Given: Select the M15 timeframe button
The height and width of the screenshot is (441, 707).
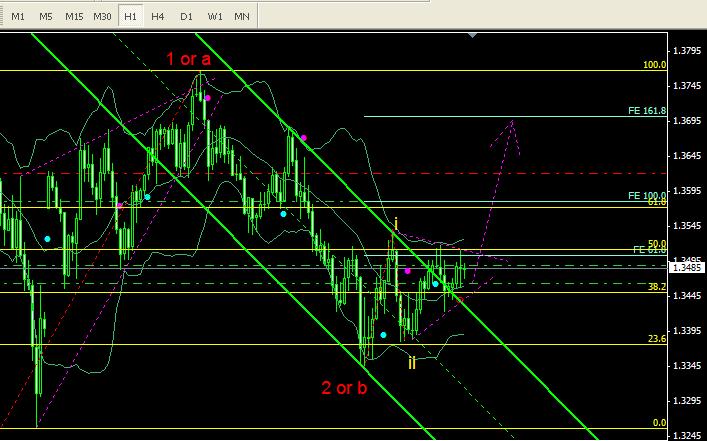Looking at the screenshot, I should tap(74, 17).
